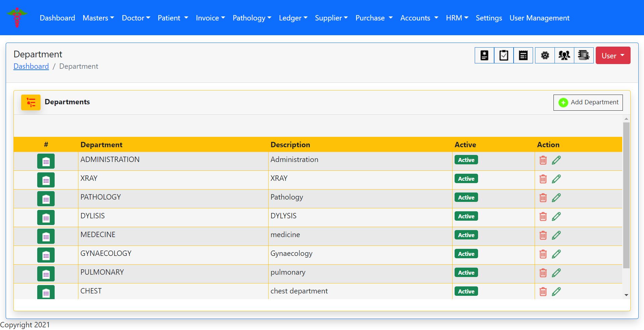Click the medical record card toolbar icon
Screen dimensions: 644x330
point(484,55)
